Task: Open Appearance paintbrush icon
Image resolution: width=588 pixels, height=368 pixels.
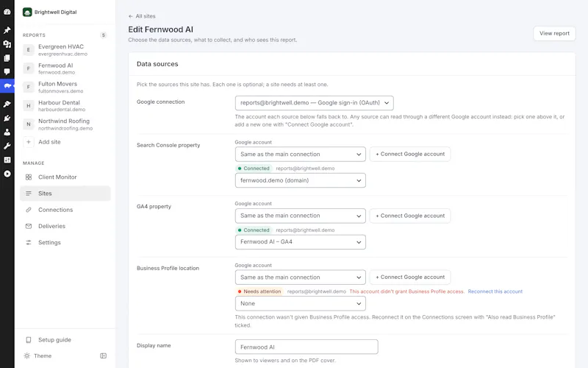Action: point(7,104)
